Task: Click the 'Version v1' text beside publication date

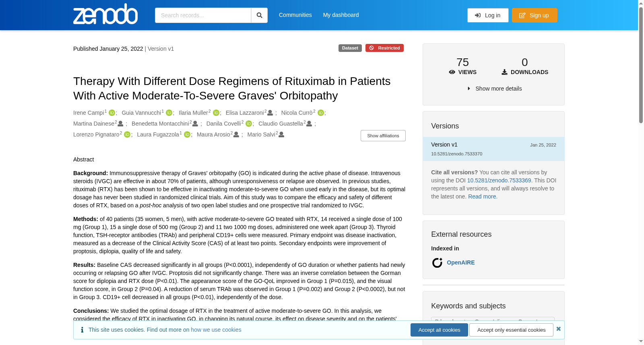Action: click(161, 49)
